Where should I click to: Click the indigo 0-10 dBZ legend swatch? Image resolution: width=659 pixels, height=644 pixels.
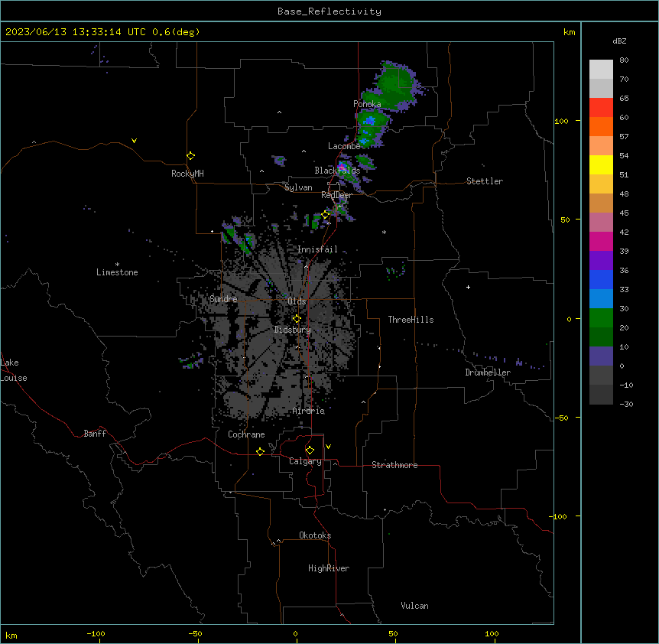pyautogui.click(x=601, y=356)
